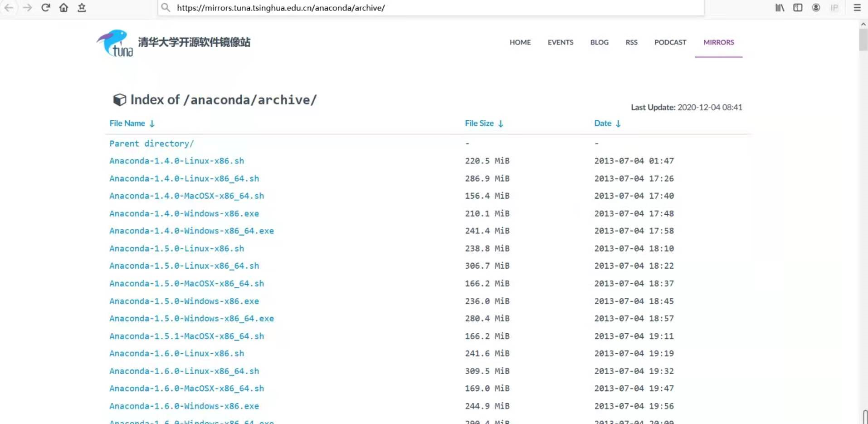The height and width of the screenshot is (424, 868).
Task: Click the search magnifier in the address bar
Action: point(166,8)
